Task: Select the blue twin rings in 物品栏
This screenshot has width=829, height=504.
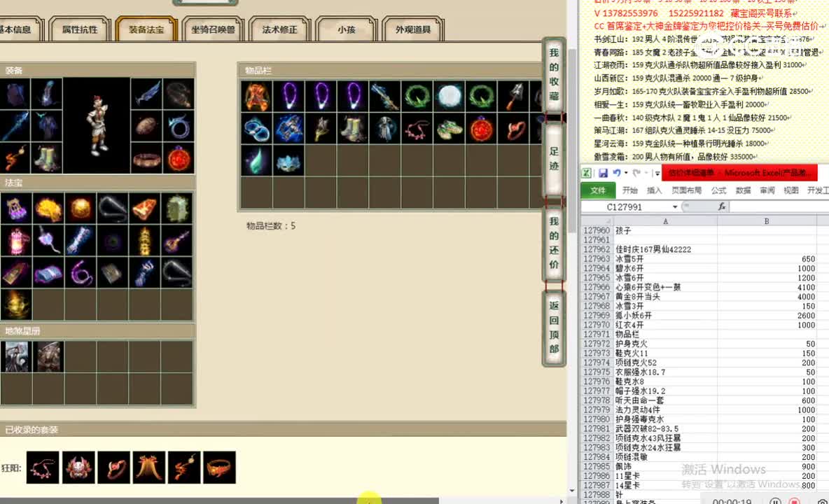Action: [257, 128]
